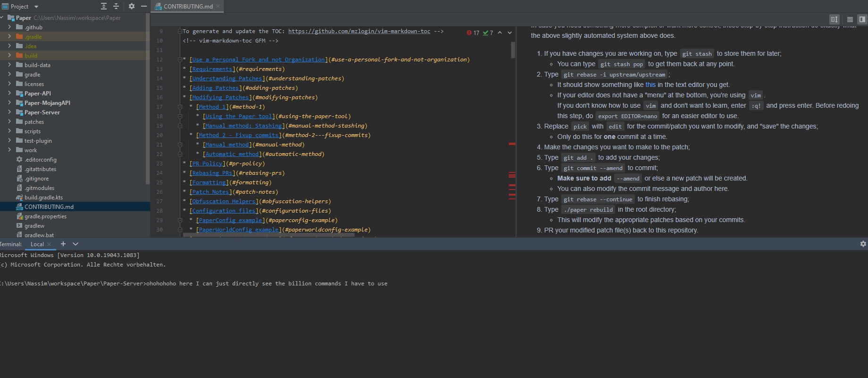The image size is (868, 378).
Task: Select the test-plugin folder
Action: 38,141
